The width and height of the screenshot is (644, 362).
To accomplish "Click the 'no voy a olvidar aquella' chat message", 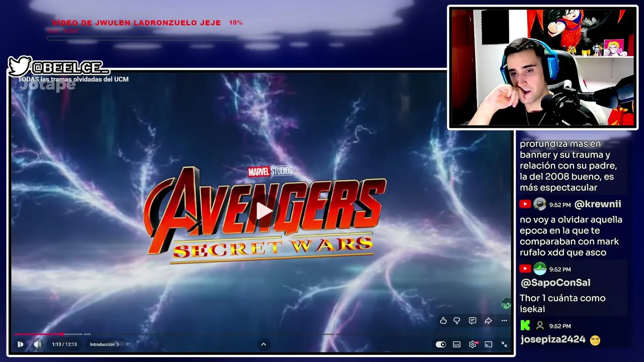I will pyautogui.click(x=571, y=236).
